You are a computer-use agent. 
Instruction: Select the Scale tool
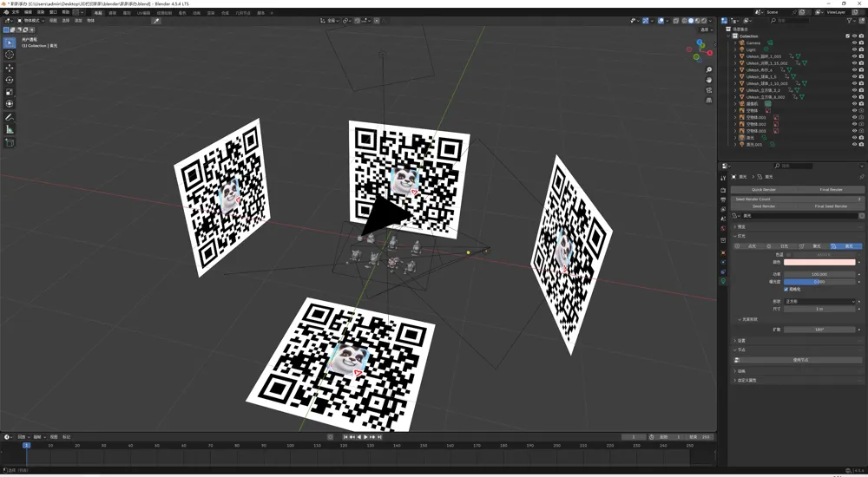click(10, 92)
